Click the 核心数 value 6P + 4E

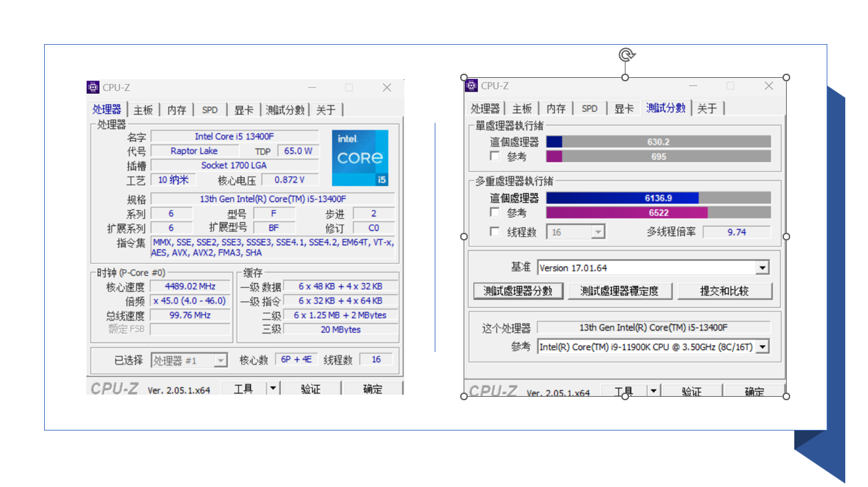[296, 360]
